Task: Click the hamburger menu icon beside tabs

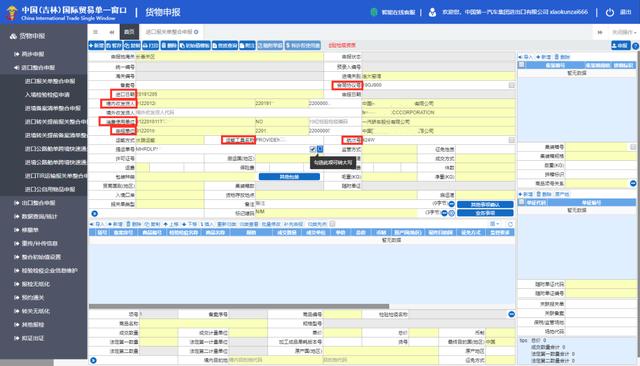Action: (95, 32)
